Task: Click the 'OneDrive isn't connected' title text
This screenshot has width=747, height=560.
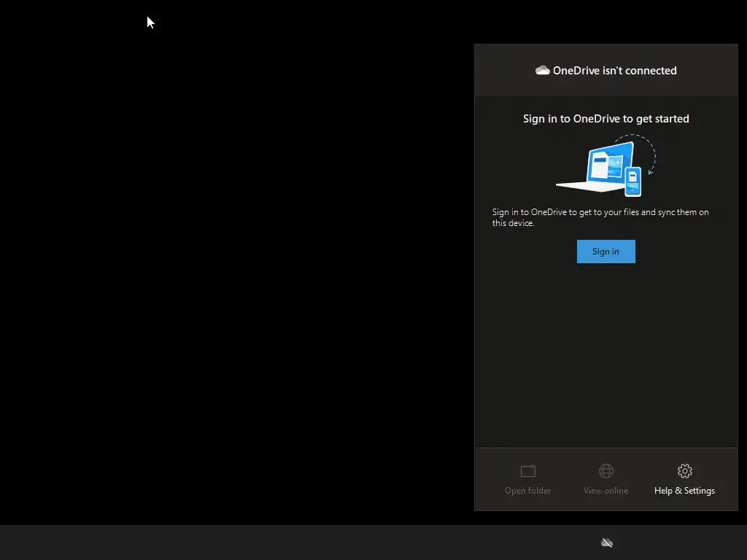Action: click(614, 71)
